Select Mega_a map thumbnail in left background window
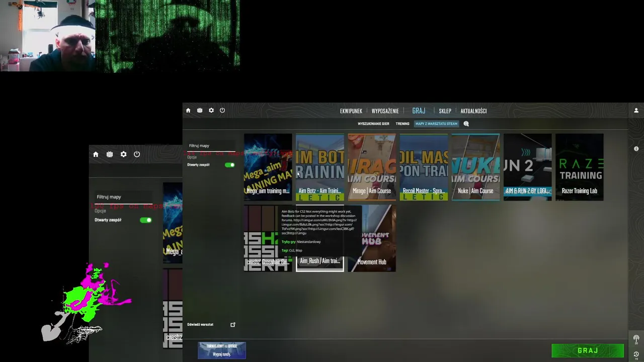Viewport: 644px width, 362px height. coord(173,223)
